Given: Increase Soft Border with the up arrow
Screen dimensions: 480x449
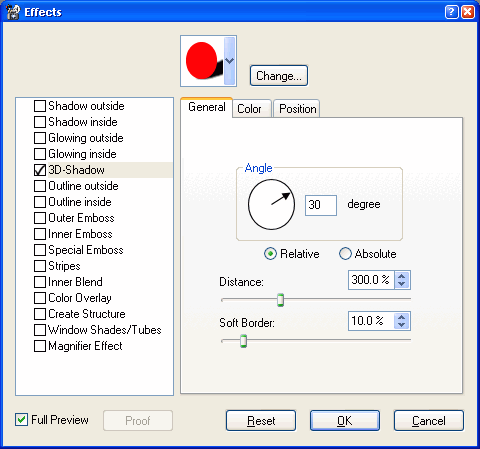Looking at the screenshot, I should (x=402, y=317).
